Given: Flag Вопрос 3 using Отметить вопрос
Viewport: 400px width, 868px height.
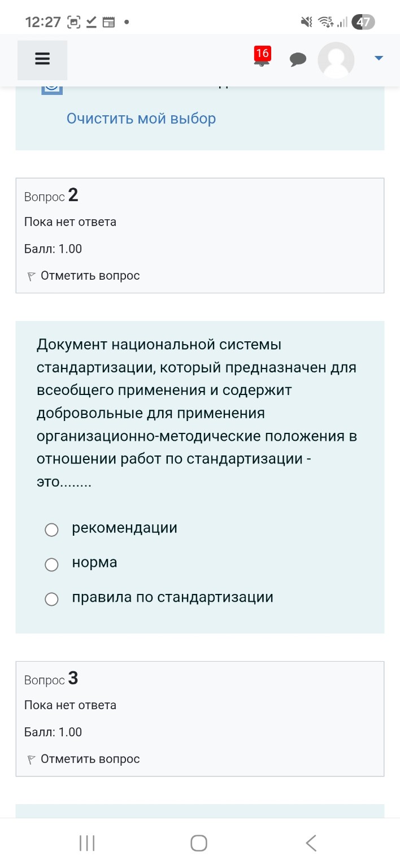Looking at the screenshot, I should [x=88, y=759].
